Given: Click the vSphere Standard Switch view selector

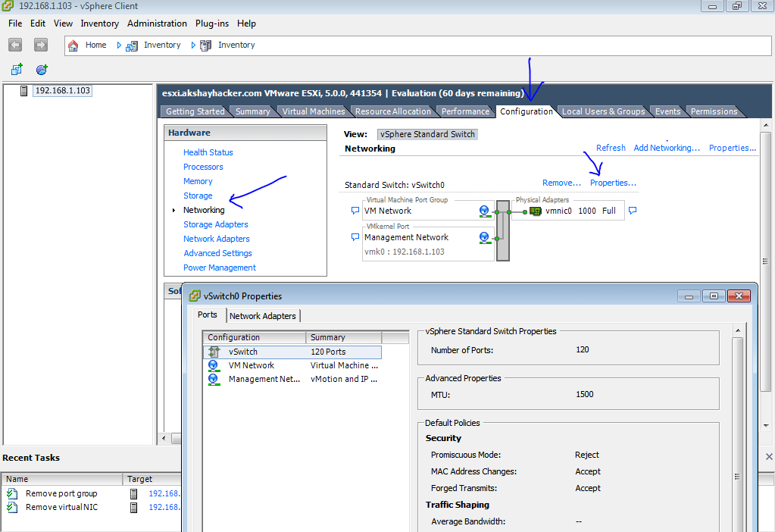Looking at the screenshot, I should (x=427, y=134).
